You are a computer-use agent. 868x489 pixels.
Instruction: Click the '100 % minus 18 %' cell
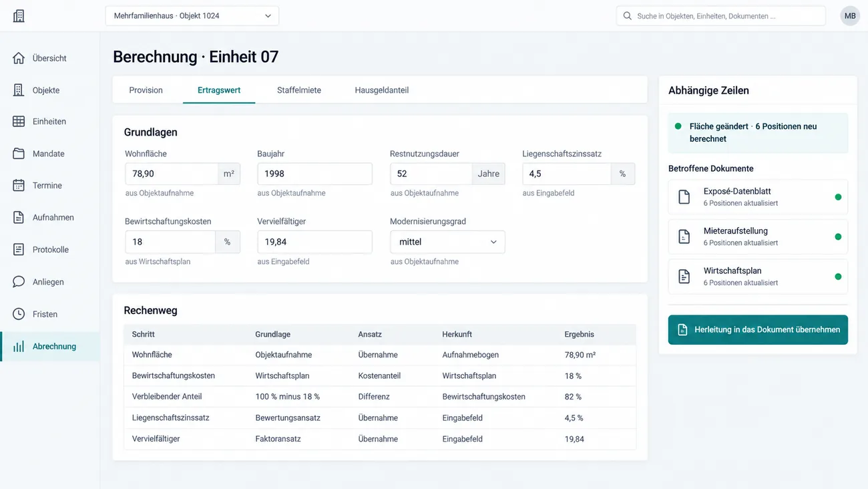[287, 397]
